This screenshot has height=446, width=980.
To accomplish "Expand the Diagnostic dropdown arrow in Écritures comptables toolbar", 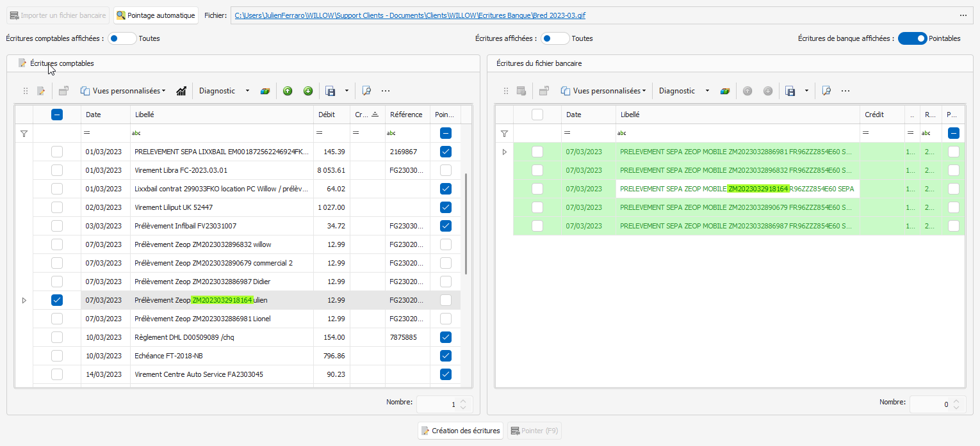I will coord(247,91).
